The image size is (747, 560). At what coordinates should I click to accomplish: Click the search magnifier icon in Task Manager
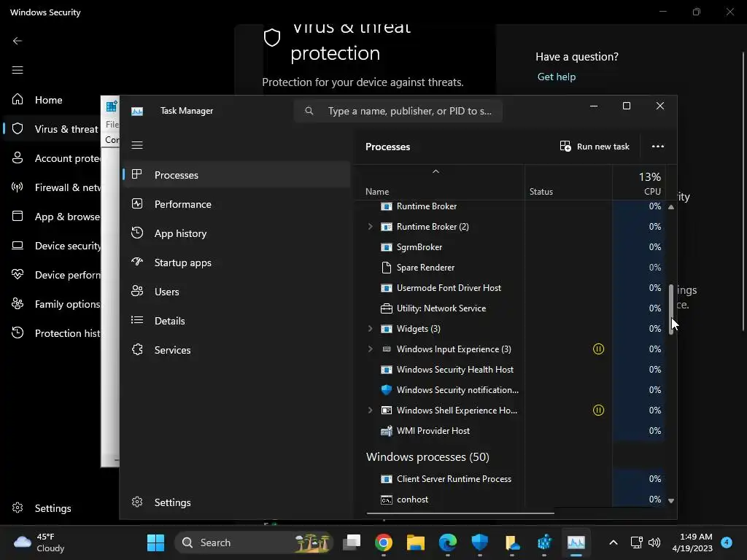click(x=309, y=111)
